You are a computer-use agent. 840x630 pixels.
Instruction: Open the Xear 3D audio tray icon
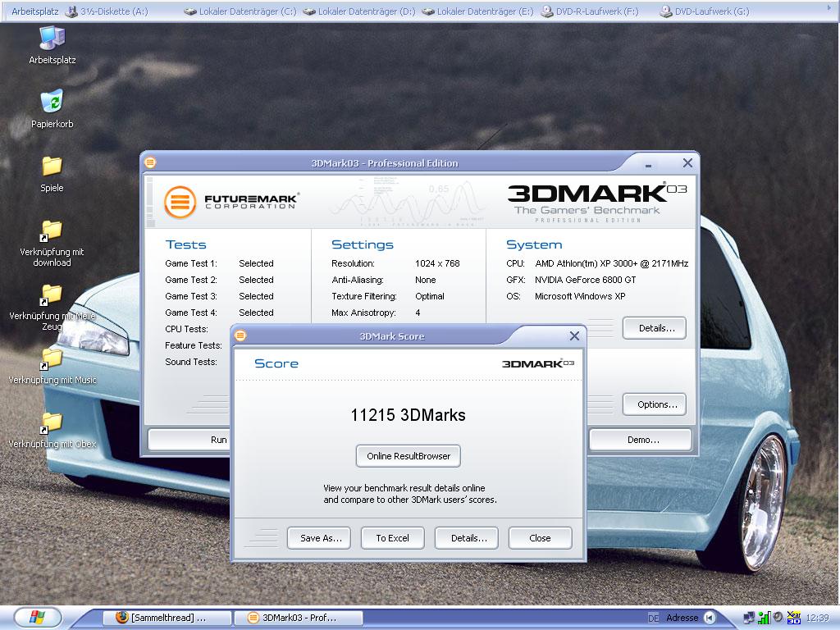pyautogui.click(x=793, y=618)
